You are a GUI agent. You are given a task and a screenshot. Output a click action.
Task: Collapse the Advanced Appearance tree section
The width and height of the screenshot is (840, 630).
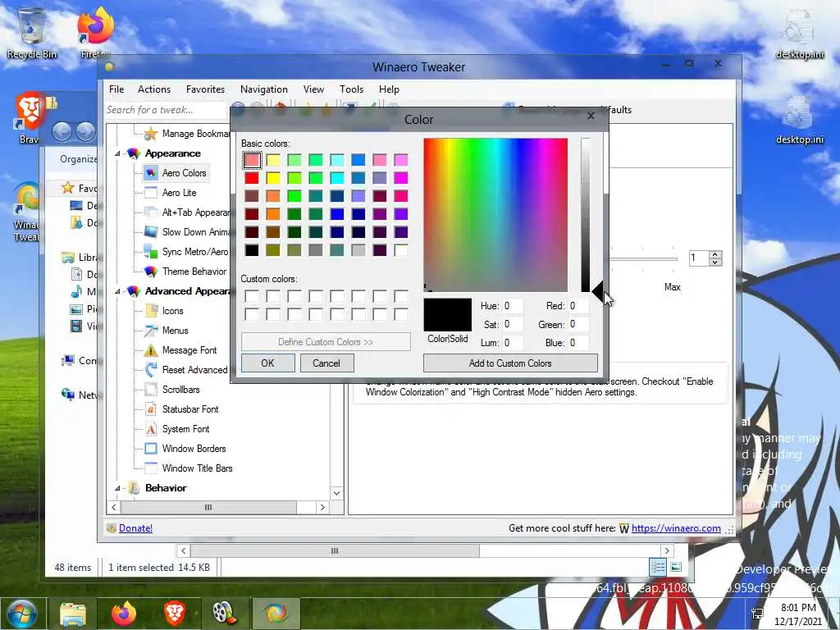point(117,291)
